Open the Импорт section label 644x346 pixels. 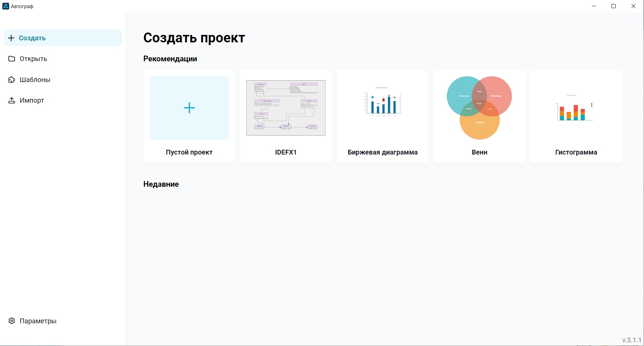point(32,100)
